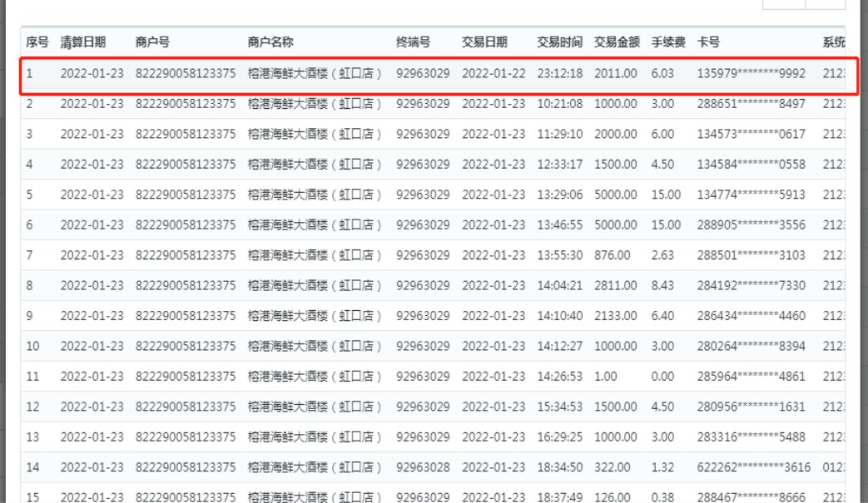868x503 pixels.
Task: Click card number 288651********8497
Action: pos(751,104)
